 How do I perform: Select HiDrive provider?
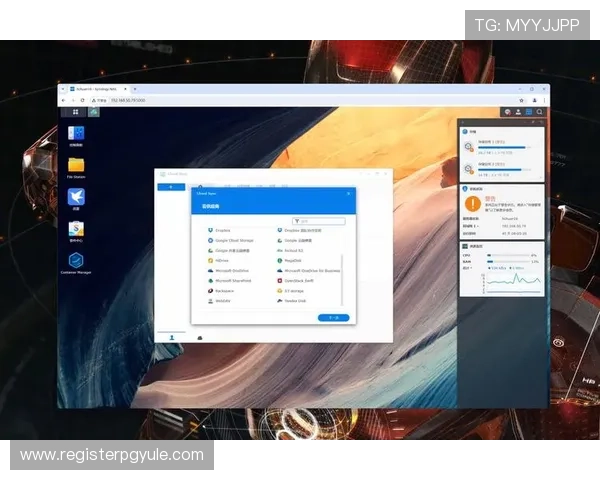218,261
